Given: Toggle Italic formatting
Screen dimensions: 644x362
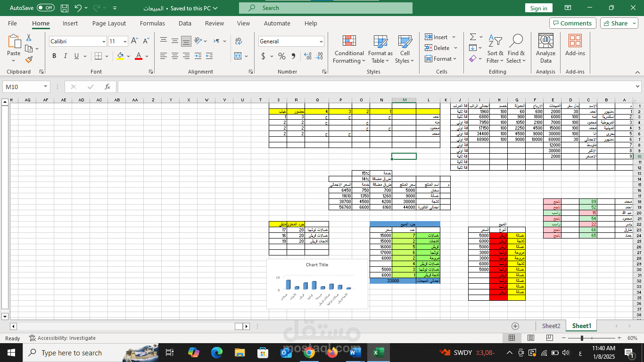Looking at the screenshot, I should 66,56.
